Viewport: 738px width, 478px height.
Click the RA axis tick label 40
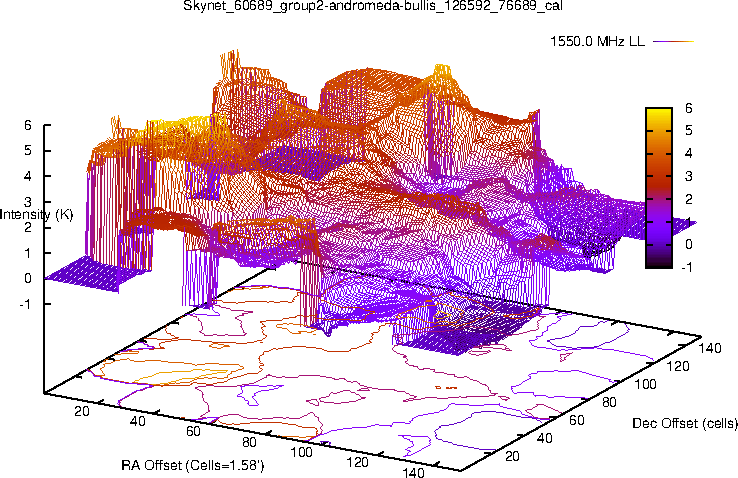pyautogui.click(x=137, y=421)
